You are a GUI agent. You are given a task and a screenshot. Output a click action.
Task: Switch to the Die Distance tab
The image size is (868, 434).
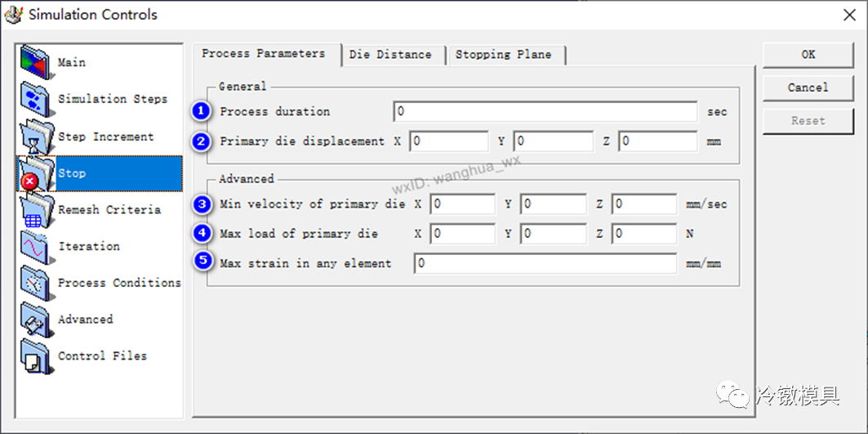click(x=390, y=55)
